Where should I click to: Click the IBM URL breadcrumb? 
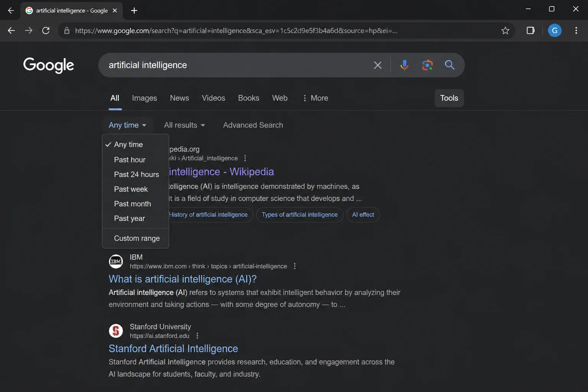coord(208,266)
